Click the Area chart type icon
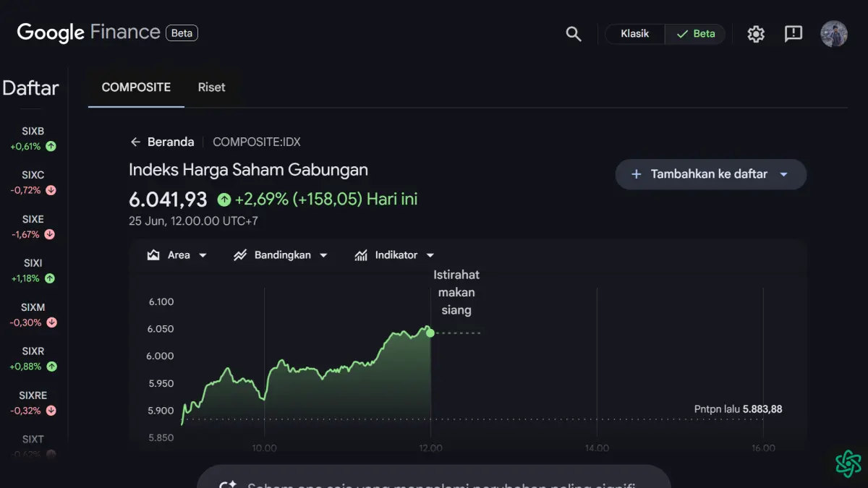 153,255
